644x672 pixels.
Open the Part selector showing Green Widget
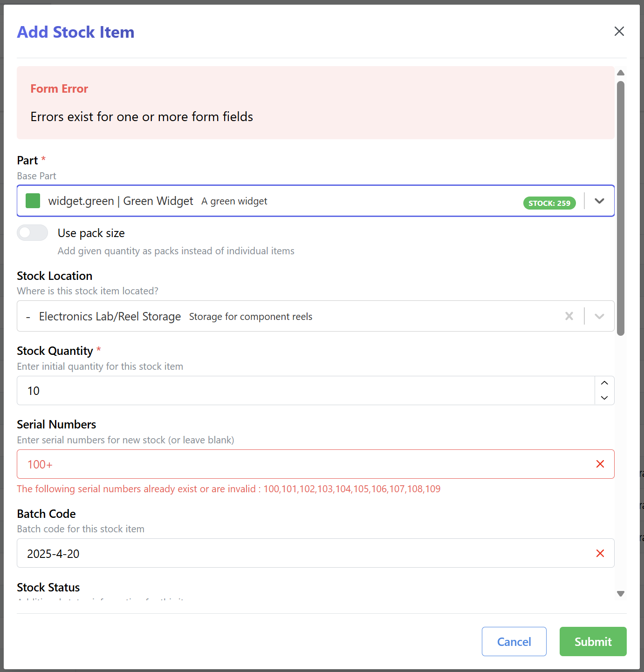click(280, 201)
